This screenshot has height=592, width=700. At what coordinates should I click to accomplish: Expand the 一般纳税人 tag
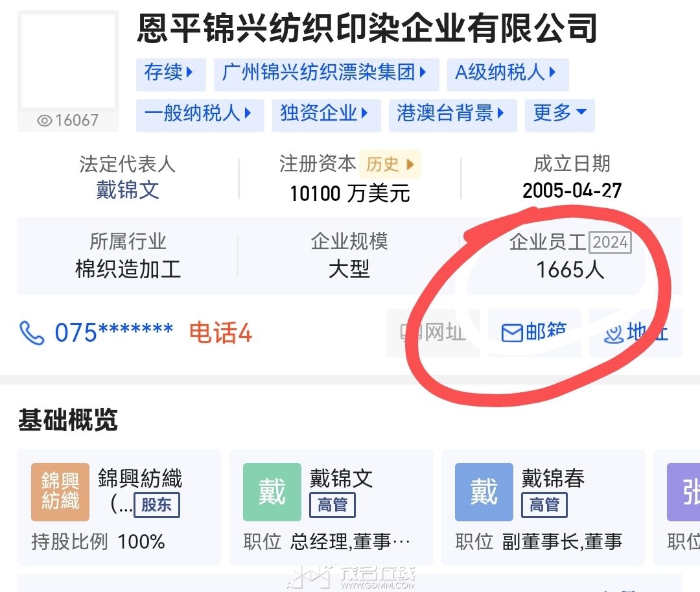pyautogui.click(x=200, y=114)
